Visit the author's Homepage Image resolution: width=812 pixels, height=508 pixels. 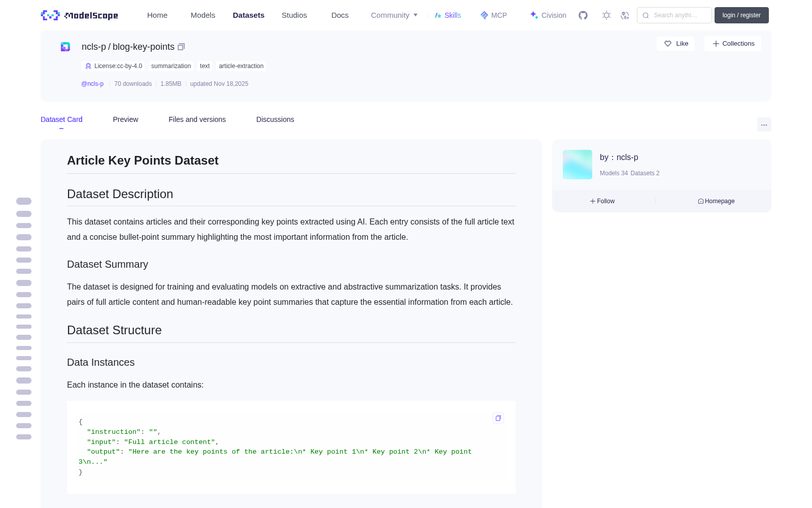[x=716, y=201]
